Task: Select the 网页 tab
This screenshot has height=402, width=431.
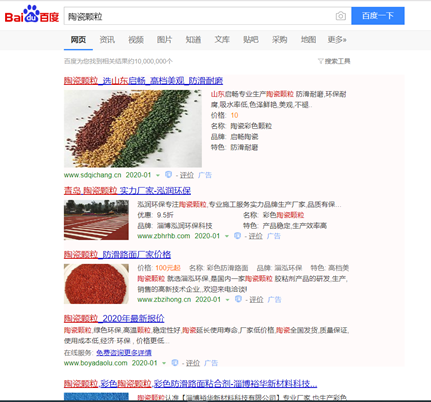Action: pos(78,40)
